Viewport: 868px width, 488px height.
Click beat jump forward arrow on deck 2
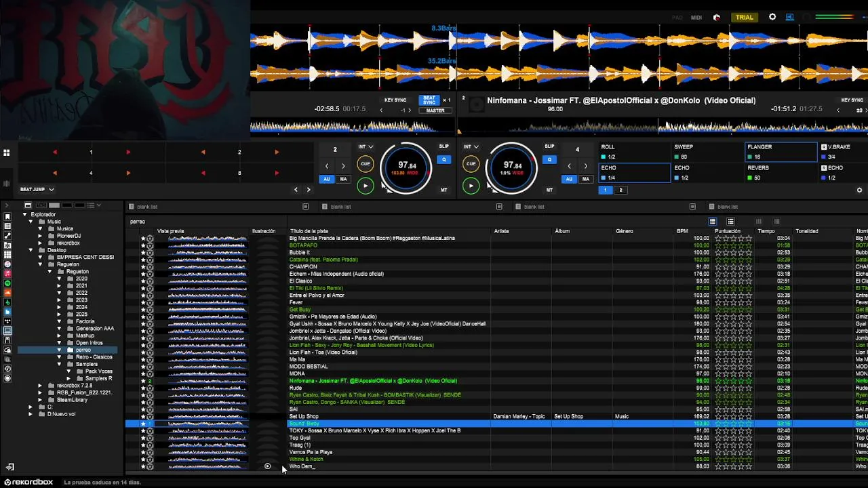pos(586,166)
